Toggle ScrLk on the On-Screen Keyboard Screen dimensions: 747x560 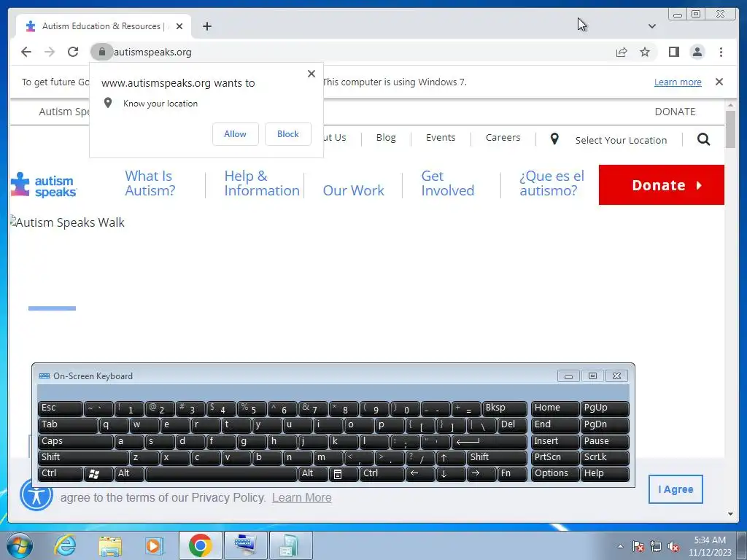605,458
